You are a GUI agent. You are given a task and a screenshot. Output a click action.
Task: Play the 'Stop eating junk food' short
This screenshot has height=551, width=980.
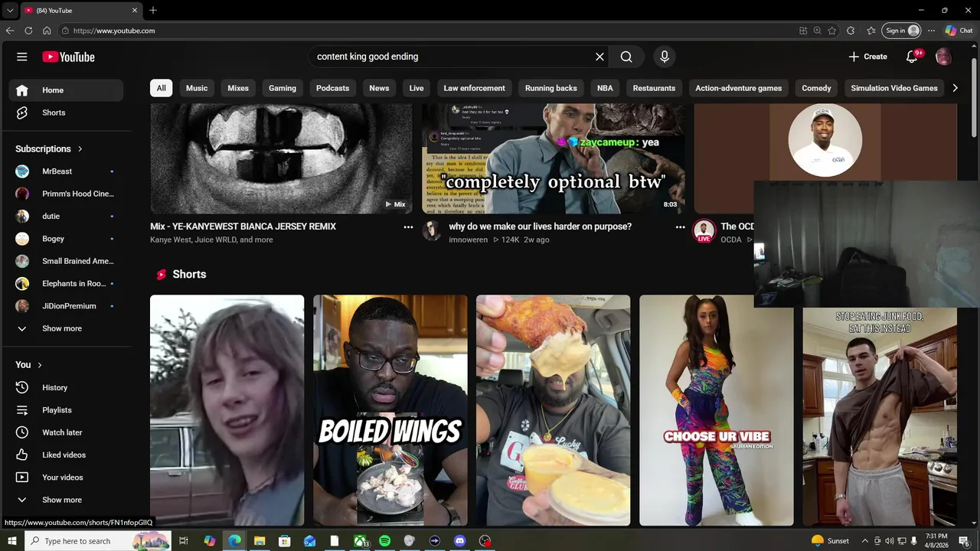pyautogui.click(x=880, y=416)
